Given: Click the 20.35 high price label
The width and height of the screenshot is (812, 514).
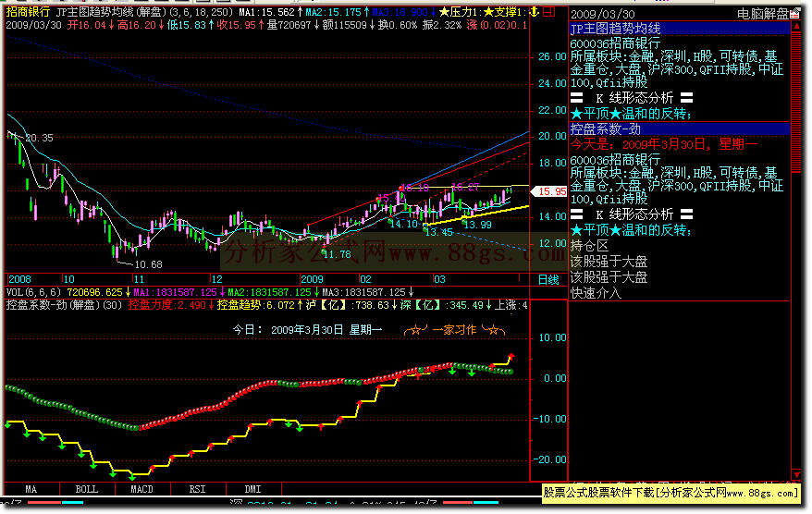Looking at the screenshot, I should click(39, 138).
